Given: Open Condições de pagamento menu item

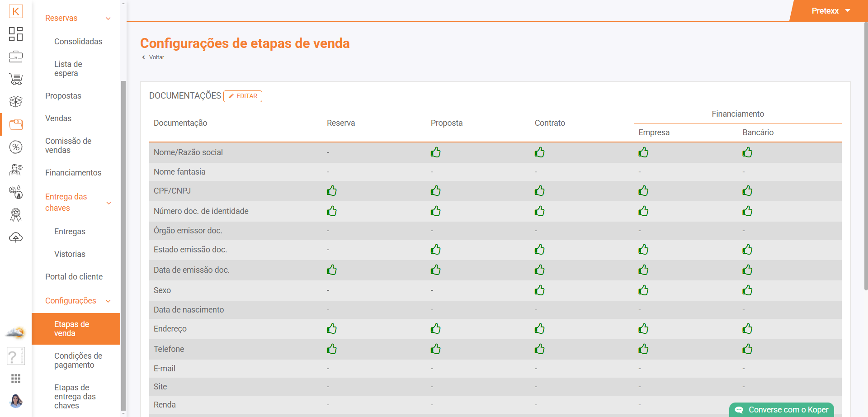Looking at the screenshot, I should click(x=78, y=360).
